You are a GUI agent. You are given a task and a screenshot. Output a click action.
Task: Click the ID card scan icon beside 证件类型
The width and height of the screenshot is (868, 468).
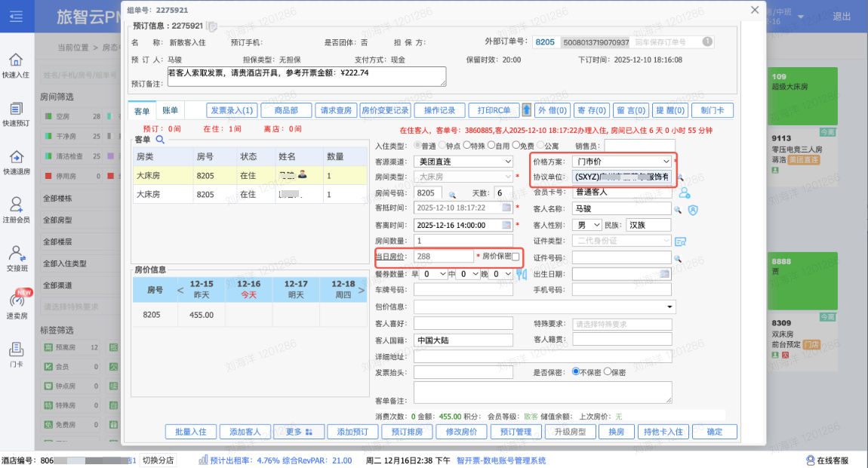680,242
